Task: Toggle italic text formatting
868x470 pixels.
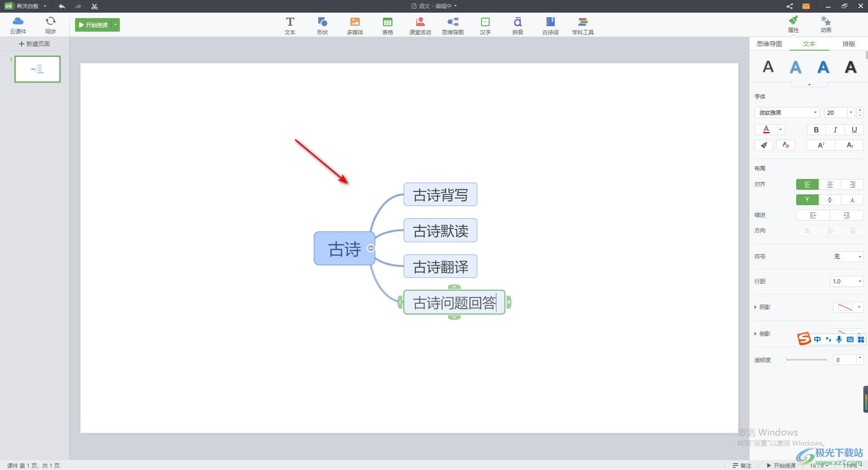Action: [835, 130]
